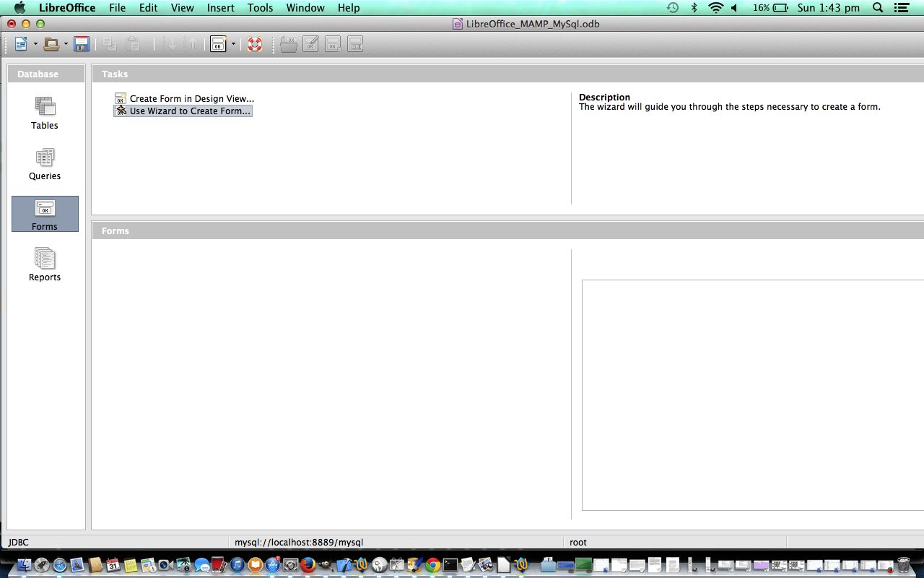The image size is (924, 578).
Task: Choose Use Wizard to Create Form
Action: [x=183, y=111]
